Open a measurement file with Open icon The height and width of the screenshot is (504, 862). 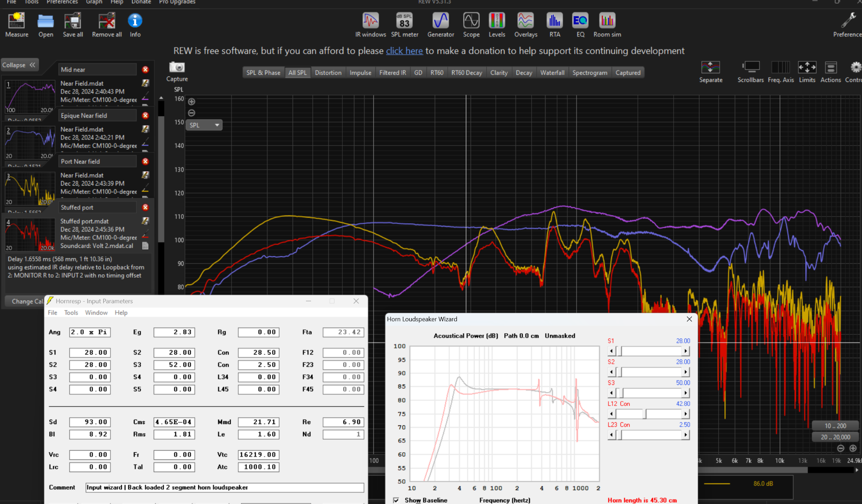coord(45,21)
